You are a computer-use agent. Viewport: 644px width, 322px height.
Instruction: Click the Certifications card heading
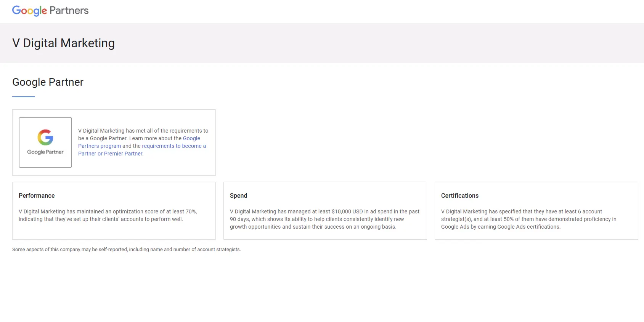[460, 195]
